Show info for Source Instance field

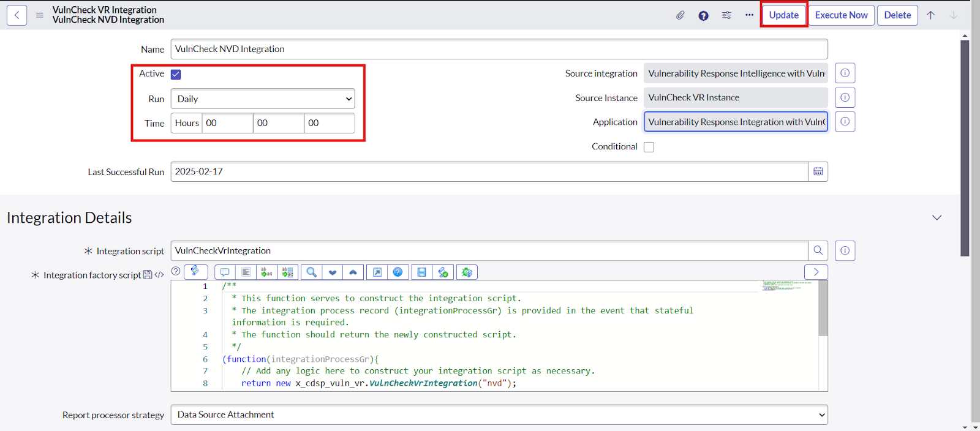(x=845, y=97)
